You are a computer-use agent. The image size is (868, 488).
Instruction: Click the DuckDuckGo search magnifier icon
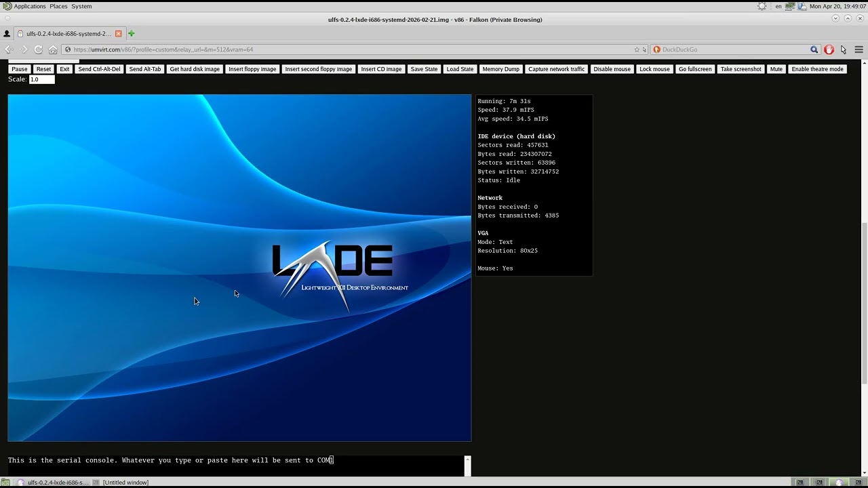(x=814, y=49)
